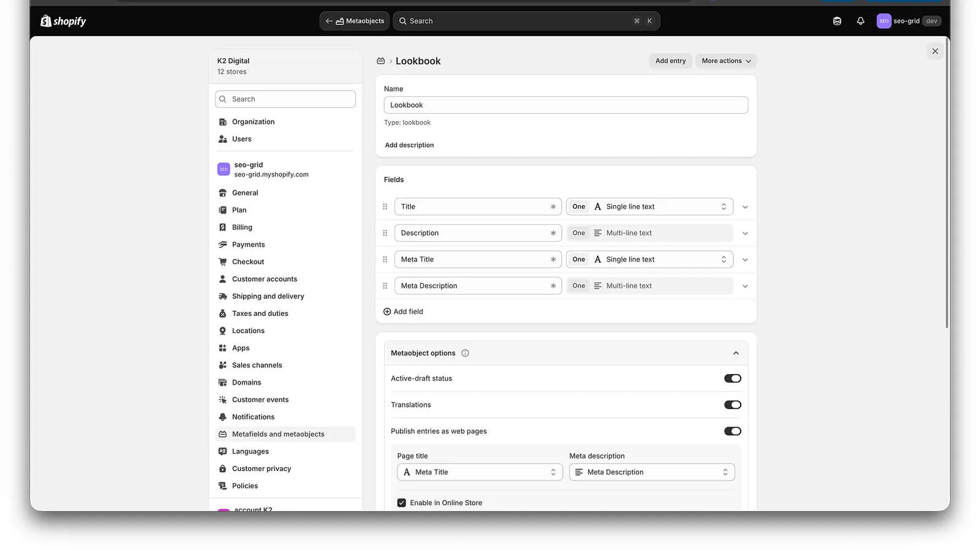This screenshot has height=551, width=980.
Task: Click the Locations pin icon
Action: 223,331
